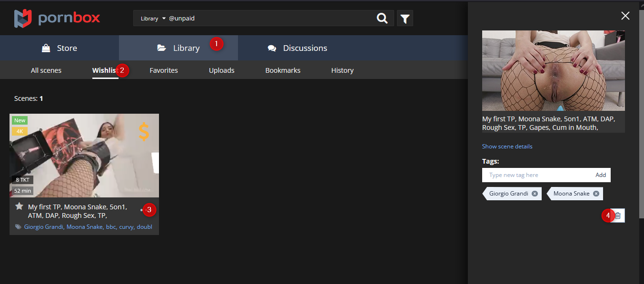Click the site logo in the header
The image size is (644, 284).
(x=57, y=19)
